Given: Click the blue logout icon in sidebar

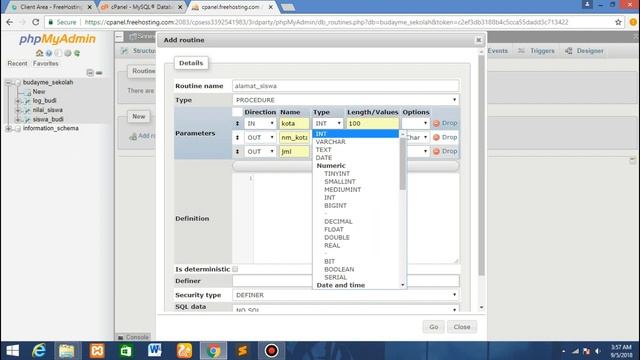Looking at the screenshot, I should click(x=49, y=53).
